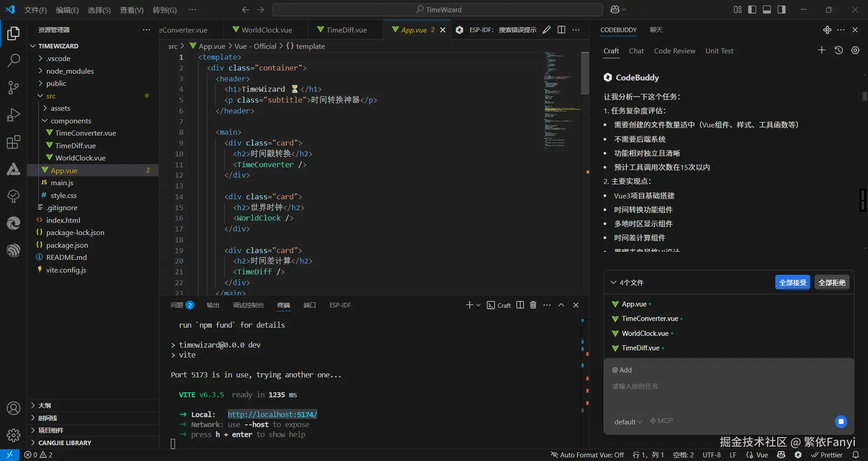Open package.json in the file explorer
Image resolution: width=868 pixels, height=461 pixels.
click(67, 245)
